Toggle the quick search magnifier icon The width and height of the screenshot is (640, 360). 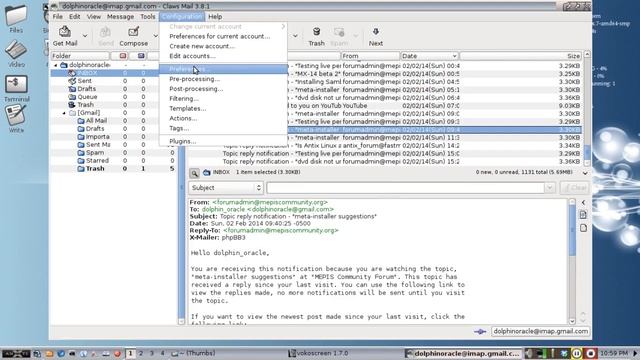click(194, 173)
